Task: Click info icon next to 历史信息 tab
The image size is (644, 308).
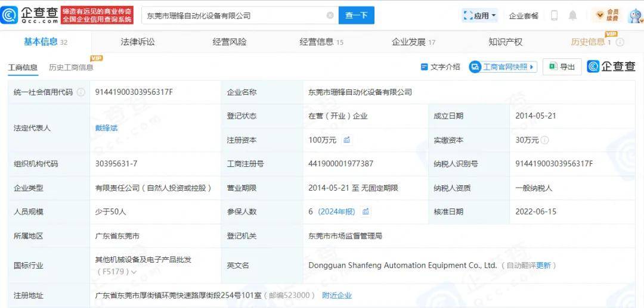Action: click(620, 42)
